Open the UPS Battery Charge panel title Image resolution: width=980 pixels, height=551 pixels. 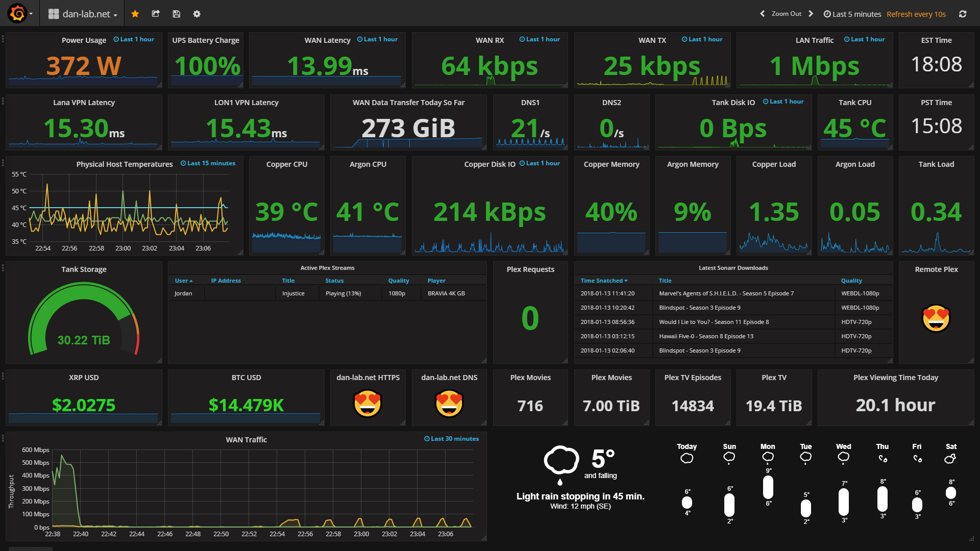(x=206, y=40)
